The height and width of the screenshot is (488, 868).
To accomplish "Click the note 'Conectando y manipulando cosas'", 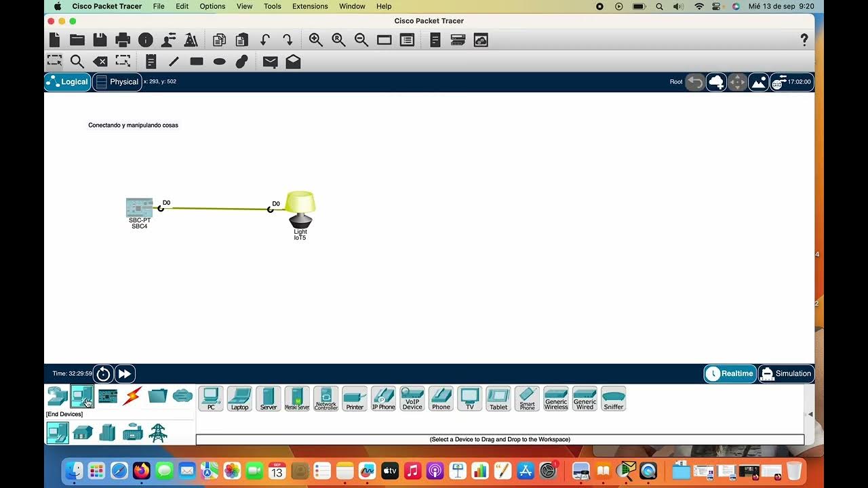I will click(x=133, y=125).
